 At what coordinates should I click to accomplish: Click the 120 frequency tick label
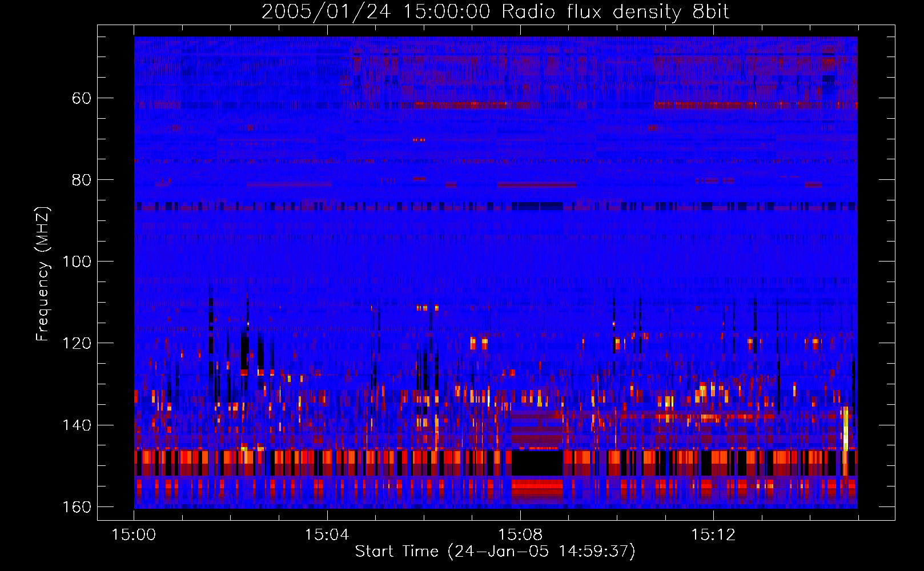(77, 343)
